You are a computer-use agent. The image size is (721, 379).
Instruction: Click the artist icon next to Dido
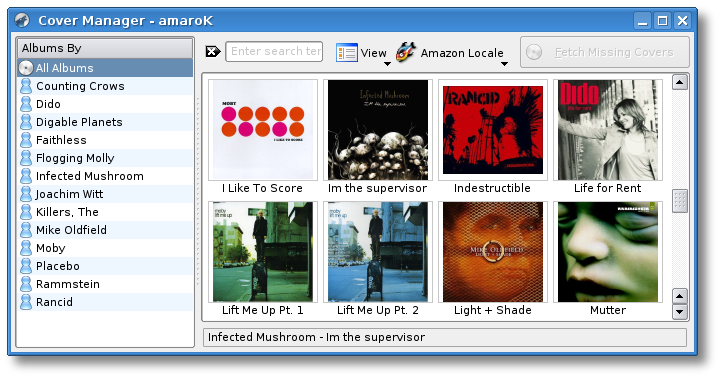tap(26, 104)
